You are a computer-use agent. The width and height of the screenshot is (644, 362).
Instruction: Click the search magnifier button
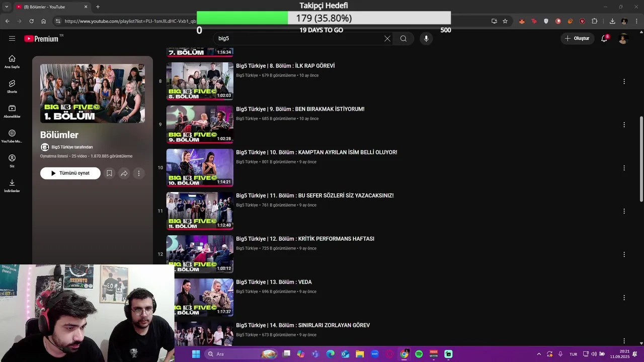(404, 38)
